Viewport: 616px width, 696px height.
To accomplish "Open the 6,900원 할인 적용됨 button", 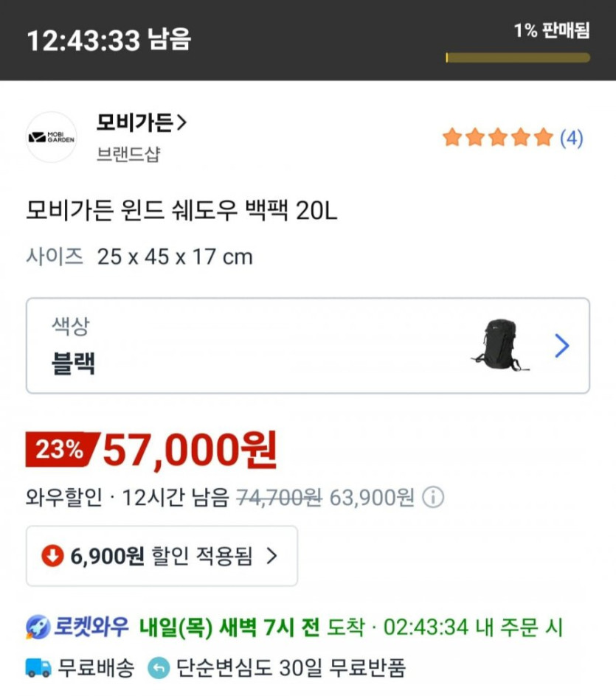I will [162, 556].
